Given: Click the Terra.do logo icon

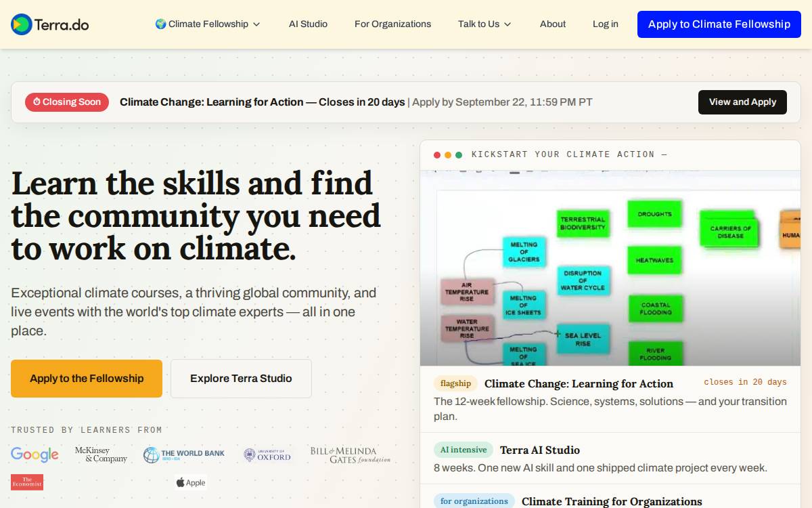Looking at the screenshot, I should pyautogui.click(x=21, y=24).
